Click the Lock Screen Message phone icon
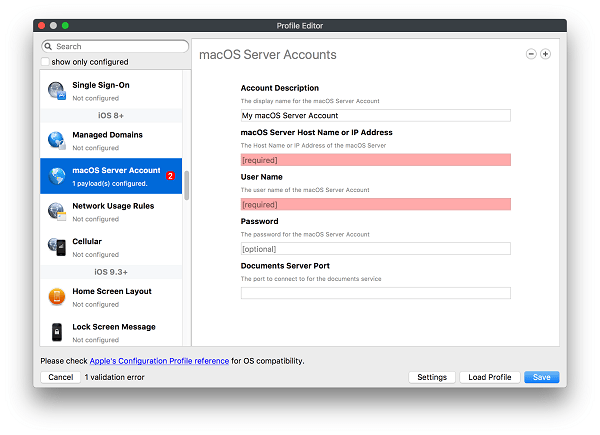 (57, 332)
